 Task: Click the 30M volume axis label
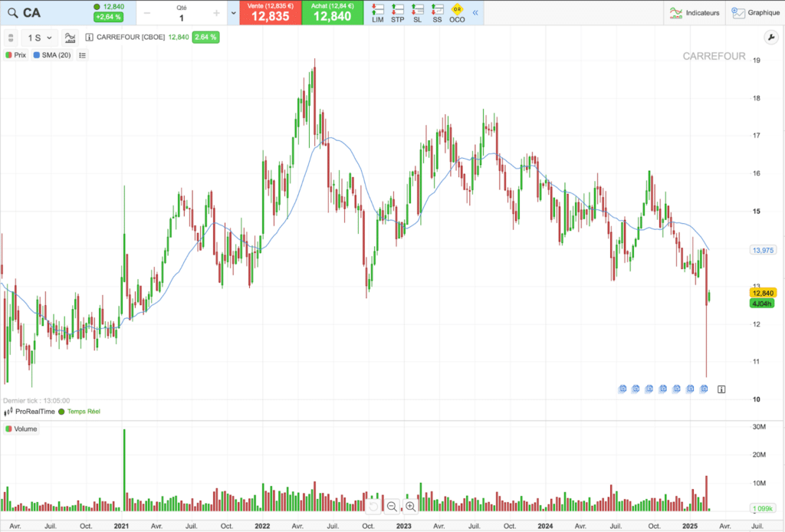pos(759,427)
